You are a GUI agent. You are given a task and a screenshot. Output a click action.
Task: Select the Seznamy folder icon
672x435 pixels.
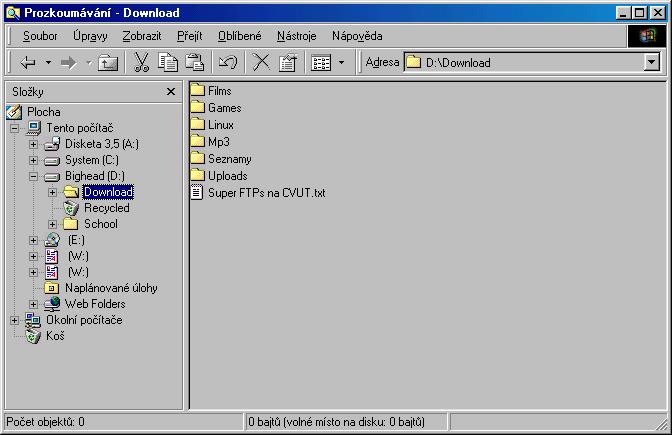click(198, 158)
